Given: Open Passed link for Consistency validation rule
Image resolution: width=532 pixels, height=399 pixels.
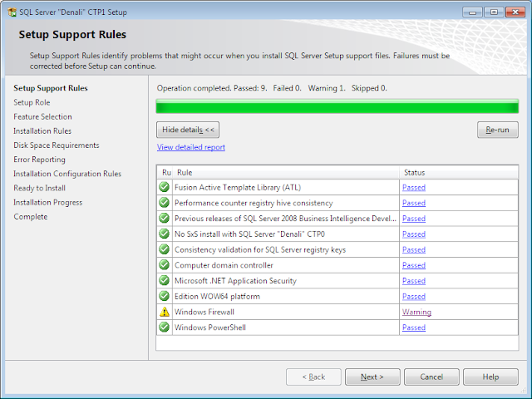Looking at the screenshot, I should click(414, 249).
